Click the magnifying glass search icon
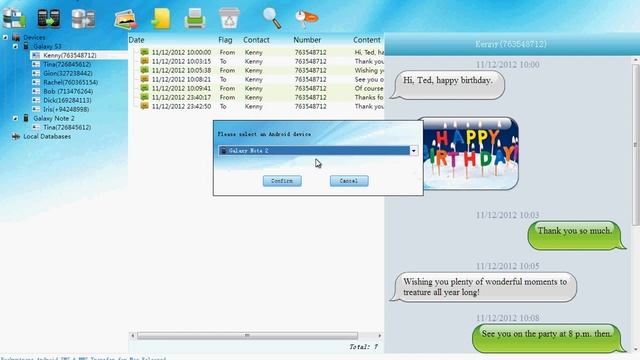 271,18
